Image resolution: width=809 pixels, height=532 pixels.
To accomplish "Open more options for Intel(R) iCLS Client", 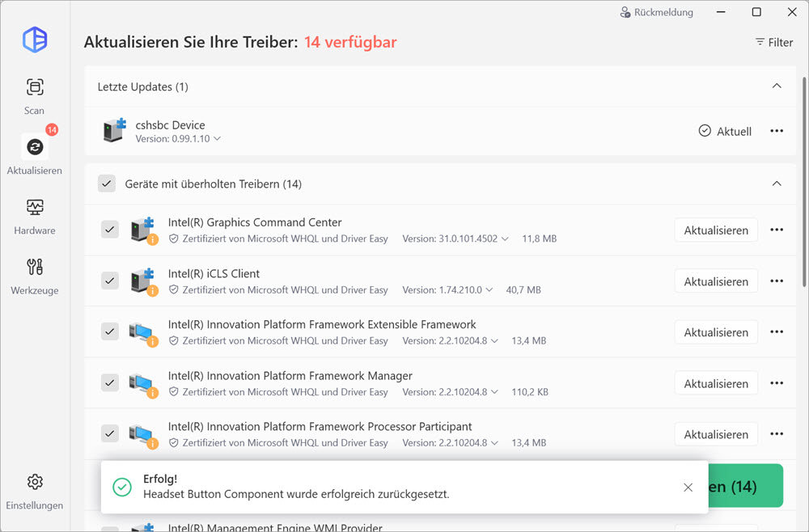I will [777, 281].
